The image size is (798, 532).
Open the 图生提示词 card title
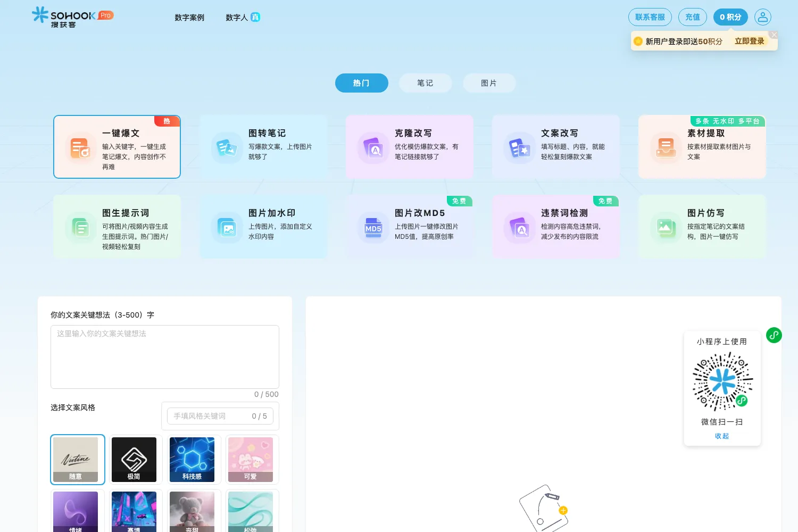click(126, 213)
